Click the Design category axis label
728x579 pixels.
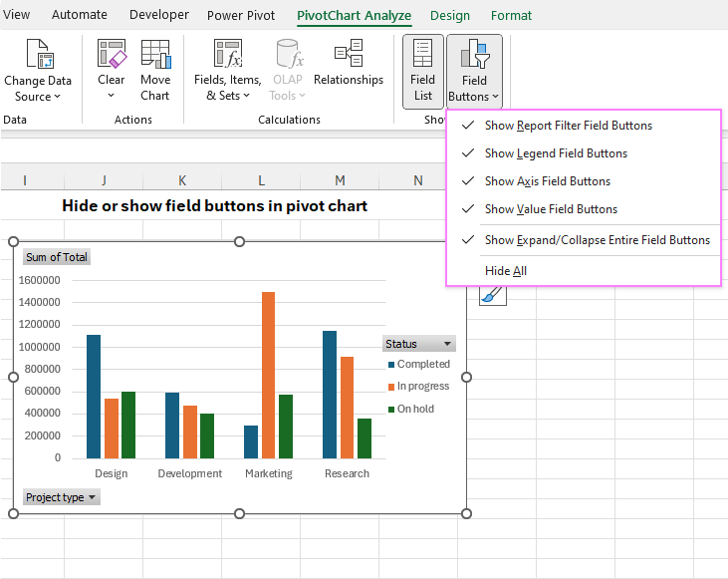pyautogui.click(x=111, y=473)
